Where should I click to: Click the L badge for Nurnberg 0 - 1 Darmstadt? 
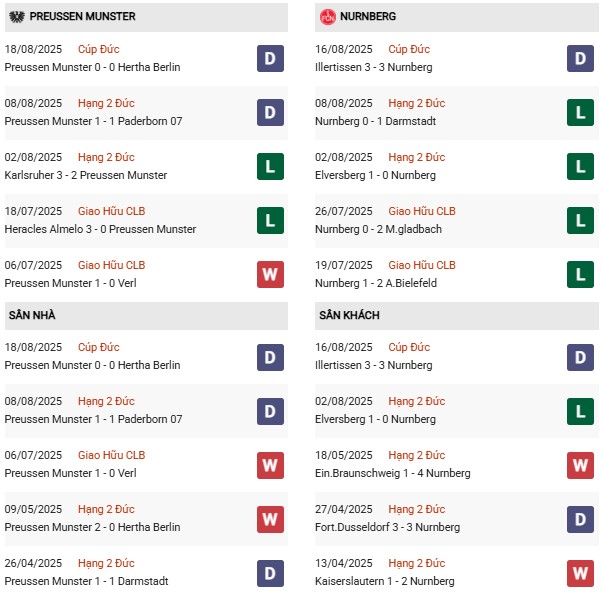click(580, 113)
